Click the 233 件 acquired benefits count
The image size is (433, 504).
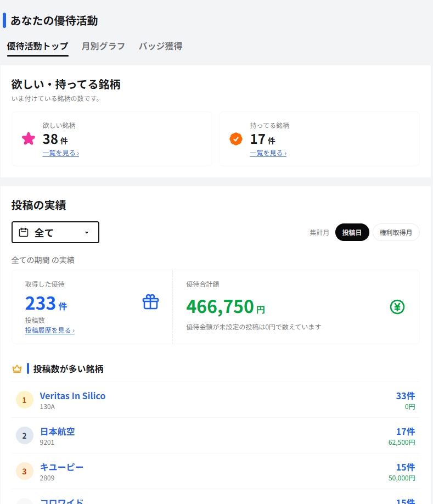click(x=46, y=304)
